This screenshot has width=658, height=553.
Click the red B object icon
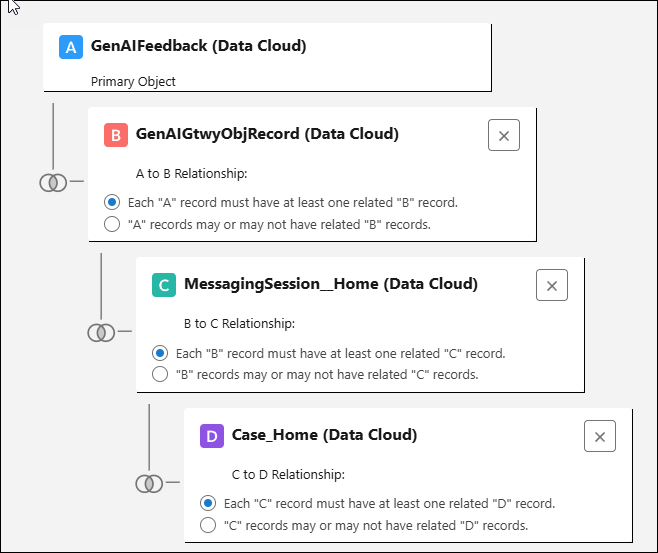coord(116,135)
